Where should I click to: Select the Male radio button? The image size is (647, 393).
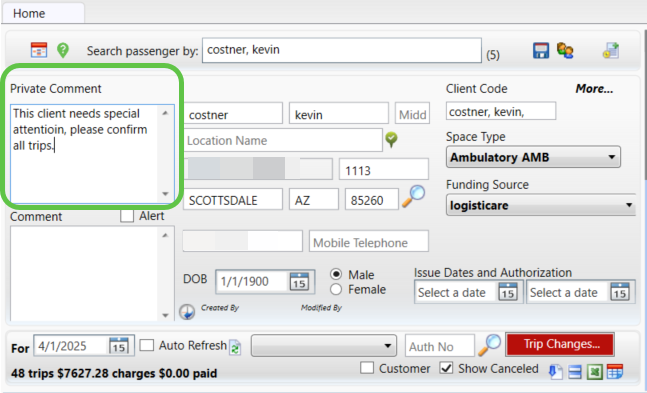(336, 274)
